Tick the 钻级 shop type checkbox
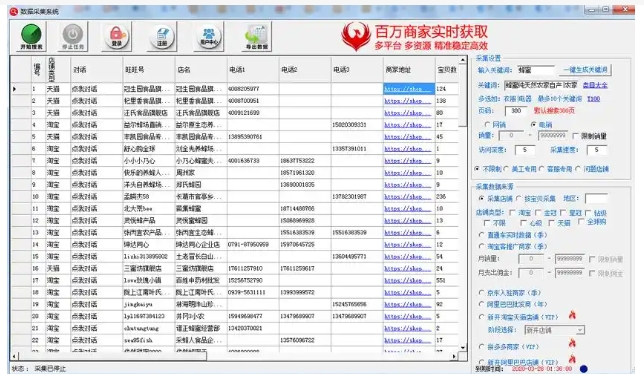 [x=588, y=213]
